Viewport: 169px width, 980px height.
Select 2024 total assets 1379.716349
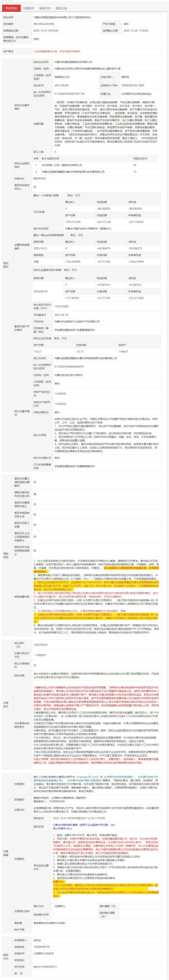click(x=73, y=222)
